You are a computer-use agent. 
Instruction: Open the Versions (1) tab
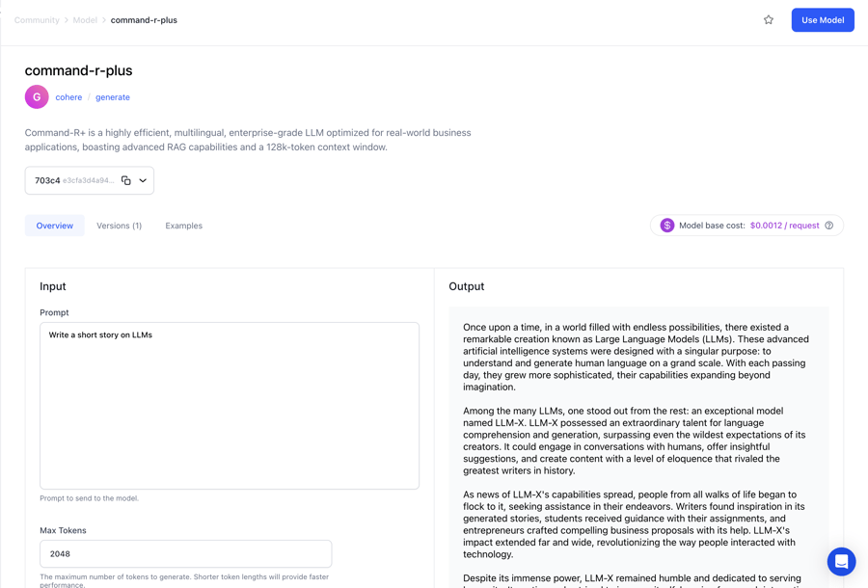coord(119,226)
